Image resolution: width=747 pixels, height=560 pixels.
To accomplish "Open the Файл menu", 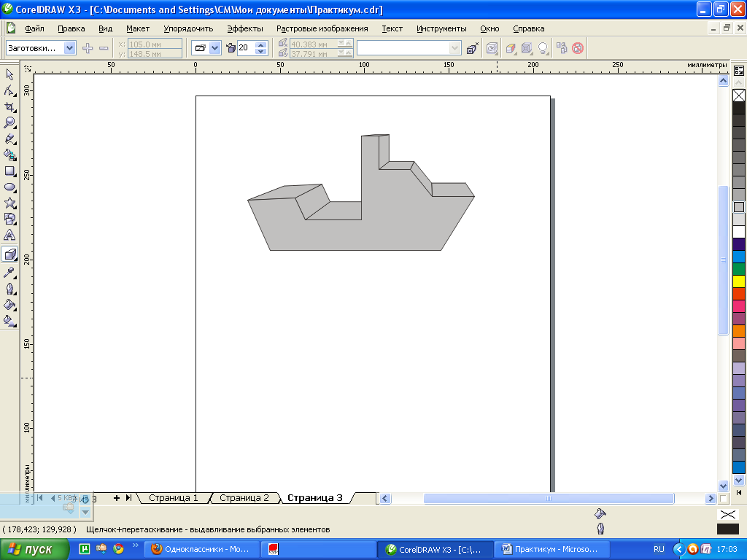I will click(x=34, y=28).
